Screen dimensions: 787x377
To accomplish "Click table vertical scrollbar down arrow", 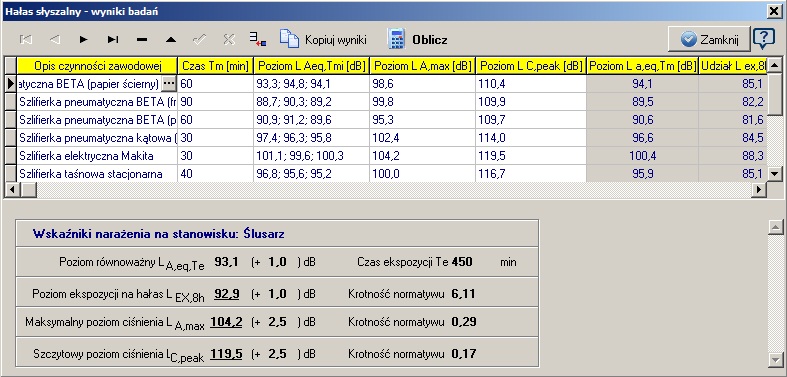I will coord(775,174).
